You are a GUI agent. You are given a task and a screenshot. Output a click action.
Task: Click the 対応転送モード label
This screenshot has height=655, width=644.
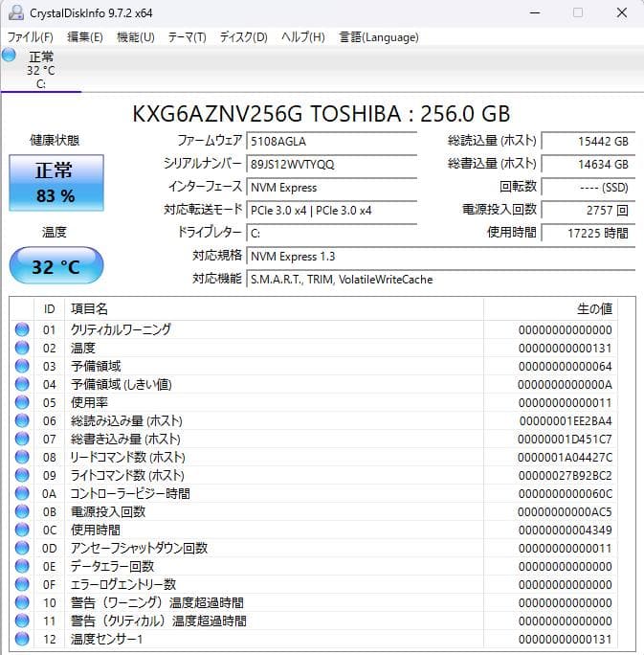tap(203, 210)
